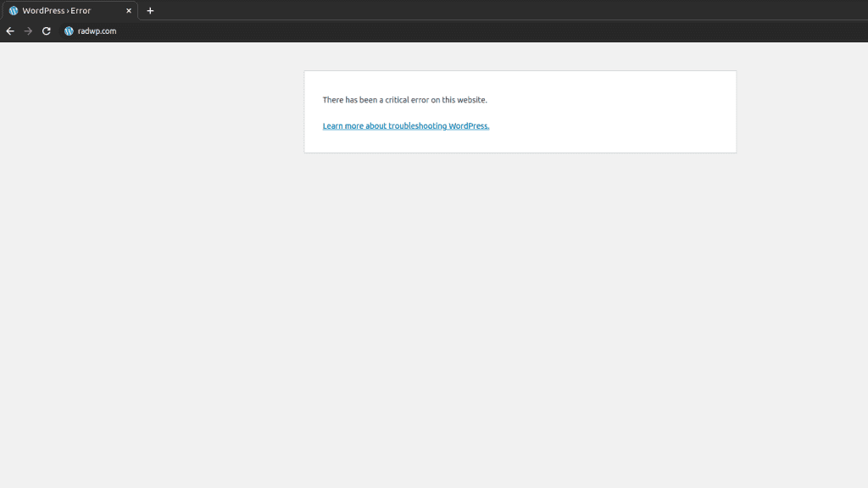
Task: Go back using the back arrow
Action: point(10,31)
